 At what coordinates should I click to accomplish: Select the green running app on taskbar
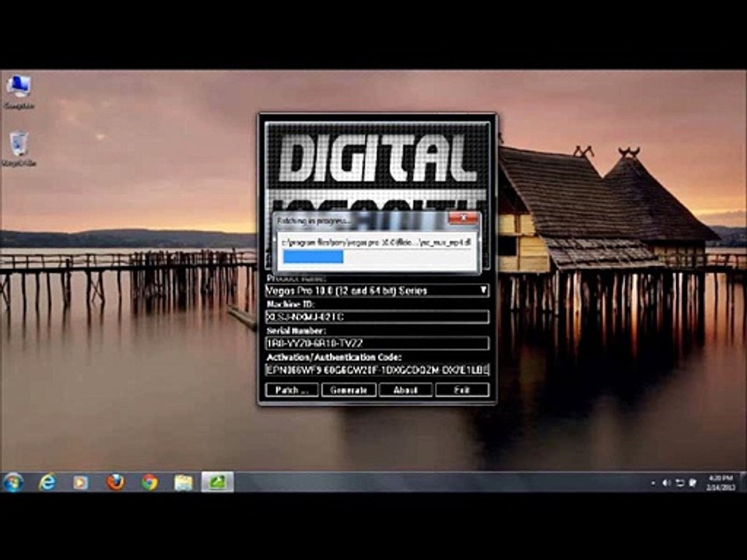[217, 482]
